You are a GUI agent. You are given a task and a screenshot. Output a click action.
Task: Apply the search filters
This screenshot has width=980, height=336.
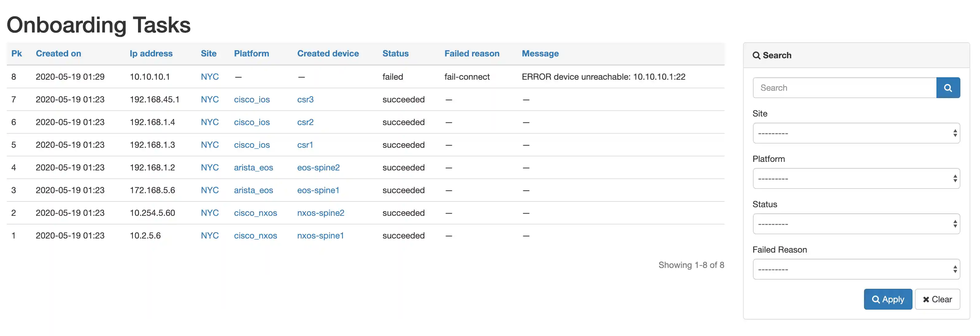[x=888, y=299]
